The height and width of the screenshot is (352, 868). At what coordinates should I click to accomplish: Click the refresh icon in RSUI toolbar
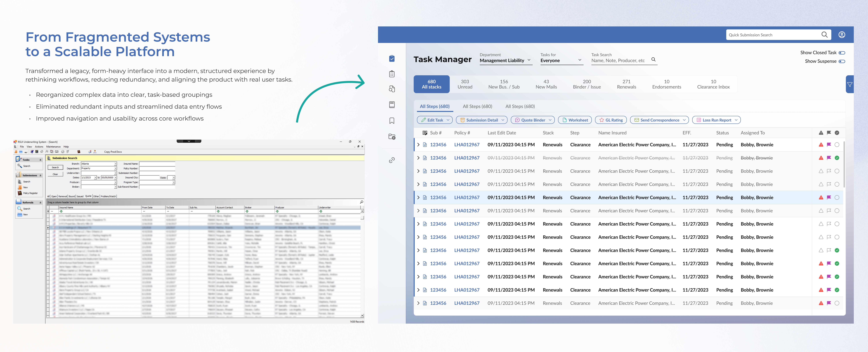(x=42, y=152)
